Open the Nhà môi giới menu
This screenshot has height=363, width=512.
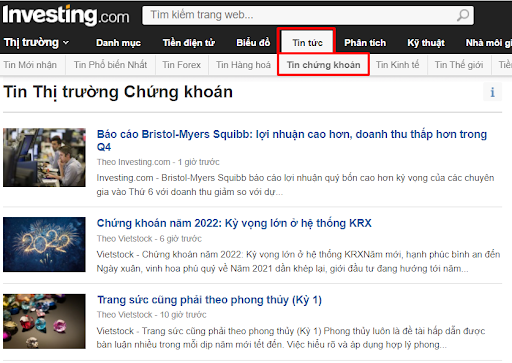point(488,43)
